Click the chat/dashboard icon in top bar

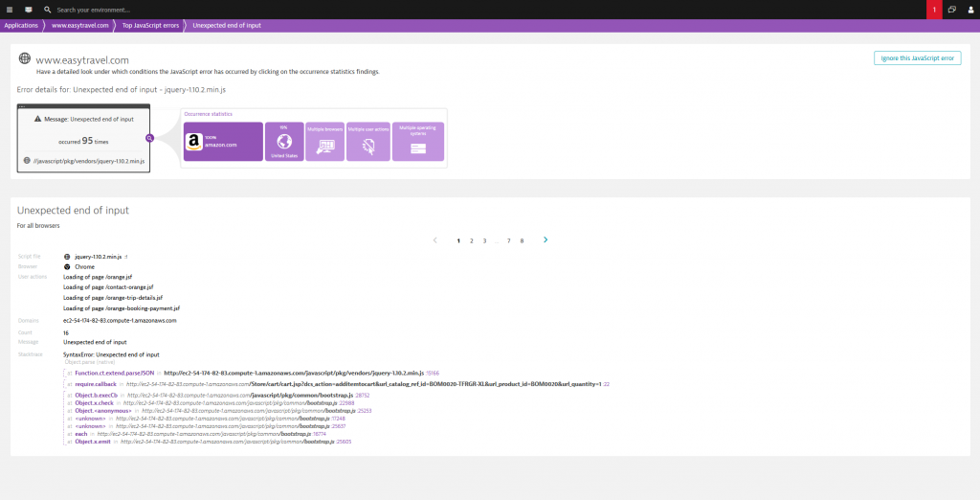pyautogui.click(x=28, y=9)
